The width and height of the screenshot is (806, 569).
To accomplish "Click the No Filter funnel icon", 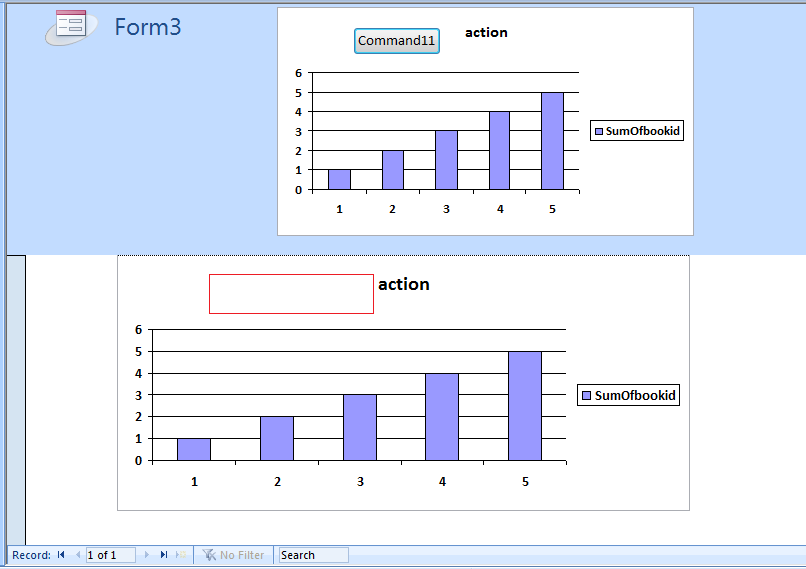I will (209, 555).
